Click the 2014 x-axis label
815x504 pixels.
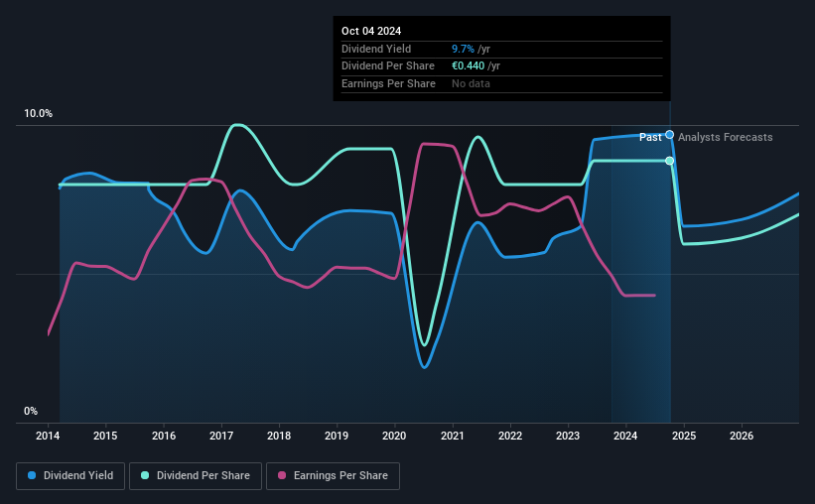pyautogui.click(x=48, y=436)
